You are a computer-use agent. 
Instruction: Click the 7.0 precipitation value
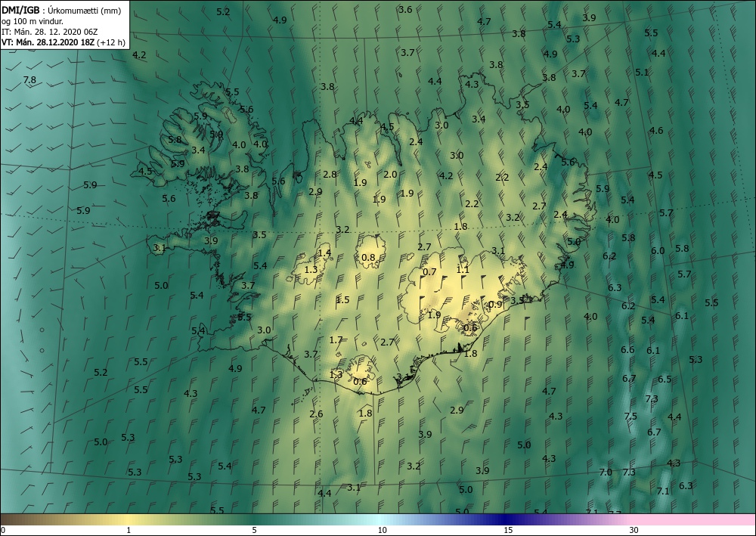click(606, 472)
